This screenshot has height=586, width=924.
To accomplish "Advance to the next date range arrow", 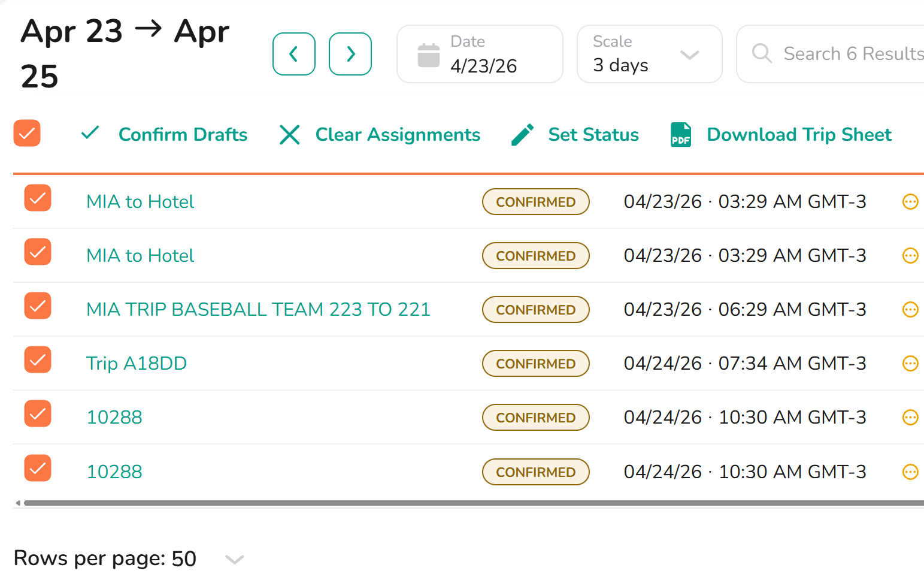I will tap(350, 54).
